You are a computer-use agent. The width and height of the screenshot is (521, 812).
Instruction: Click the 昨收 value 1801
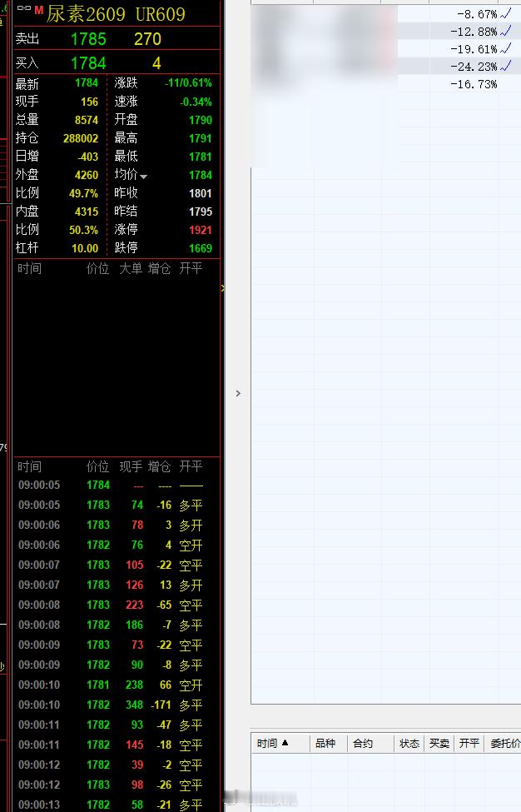201,193
